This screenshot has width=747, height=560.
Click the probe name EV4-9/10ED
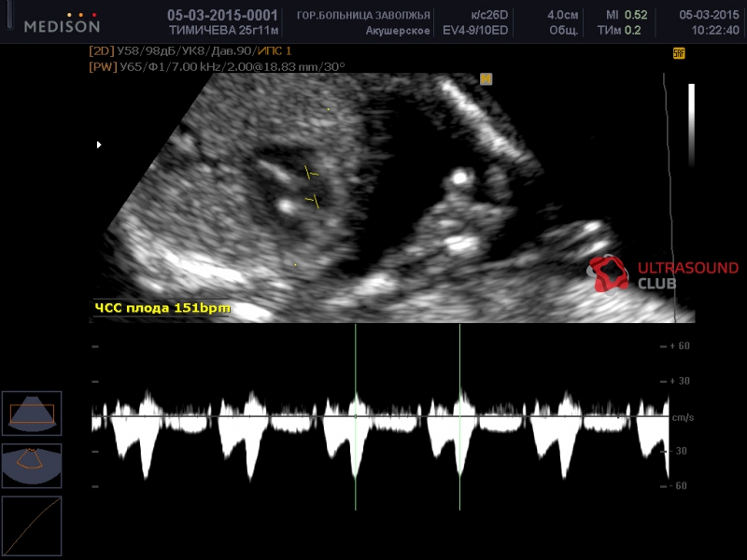[x=475, y=31]
